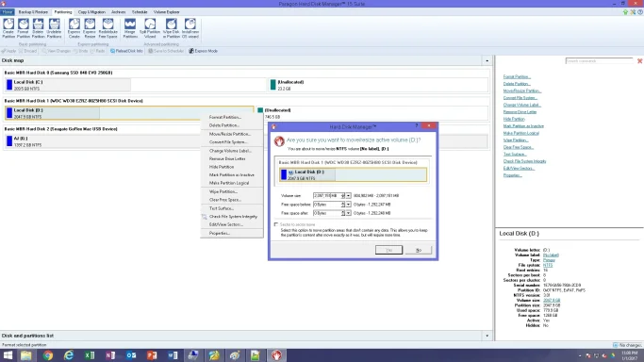Expand the Disk and partitions list panel
This screenshot has width=644, height=362.
(487, 336)
